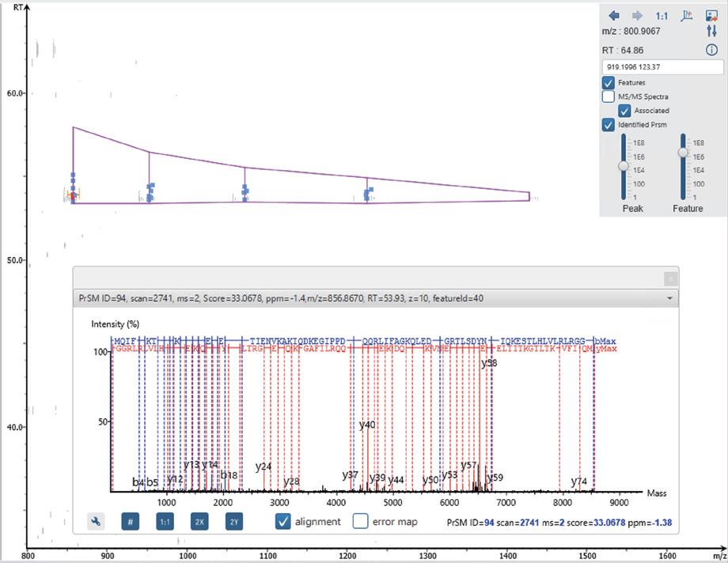Screen dimensions: 728x563
Task: Expand the PrSM ID=94 dropdown
Action: 670,299
